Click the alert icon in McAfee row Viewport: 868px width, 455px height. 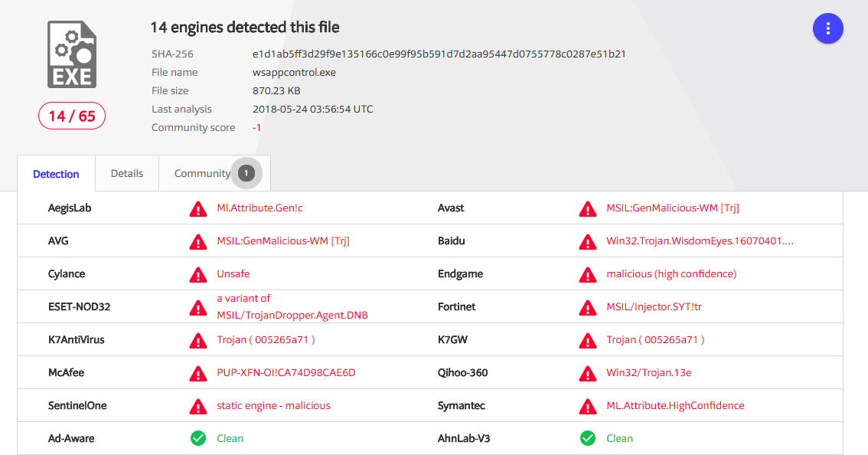pyautogui.click(x=198, y=373)
